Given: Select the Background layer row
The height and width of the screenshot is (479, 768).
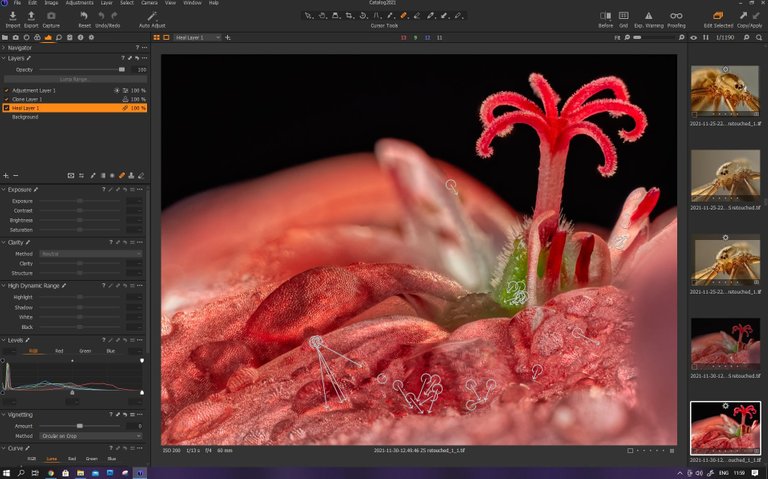Looking at the screenshot, I should 74,117.
